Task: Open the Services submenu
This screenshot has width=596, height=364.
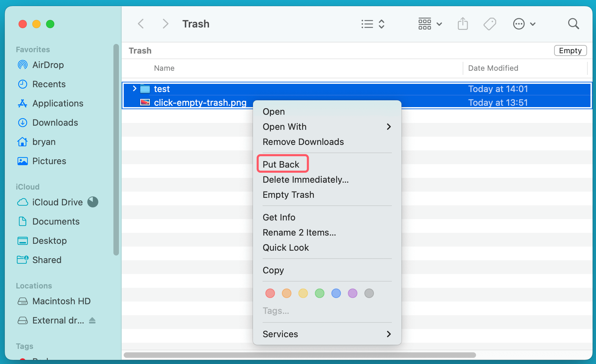Action: tap(280, 334)
